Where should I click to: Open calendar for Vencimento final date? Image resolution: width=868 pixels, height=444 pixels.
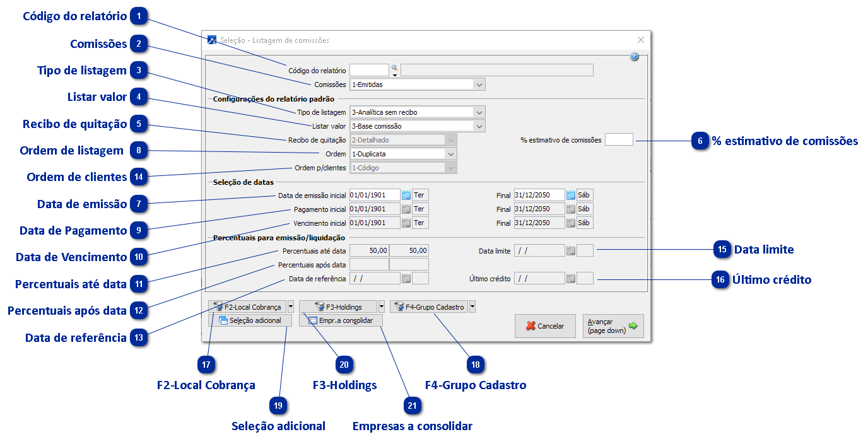(570, 223)
